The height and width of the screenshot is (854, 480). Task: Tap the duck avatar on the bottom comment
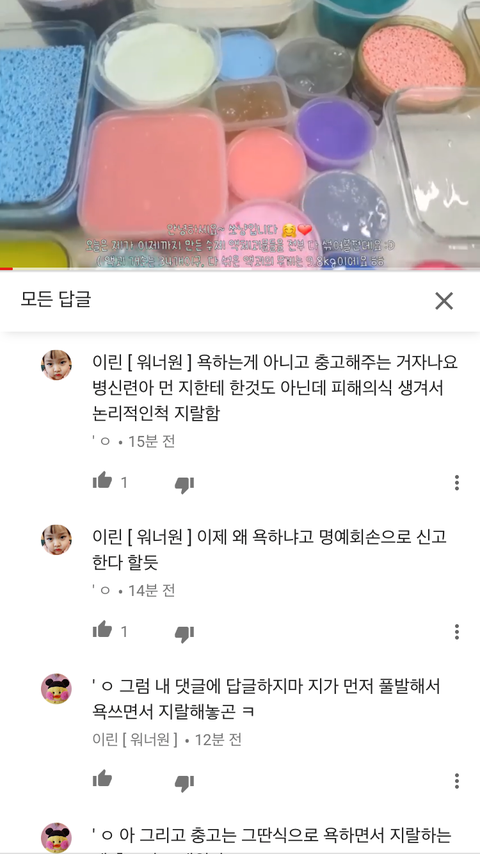tap(56, 838)
